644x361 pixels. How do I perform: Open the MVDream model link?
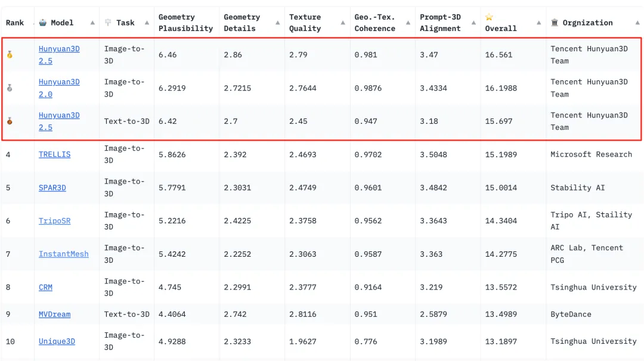54,314
